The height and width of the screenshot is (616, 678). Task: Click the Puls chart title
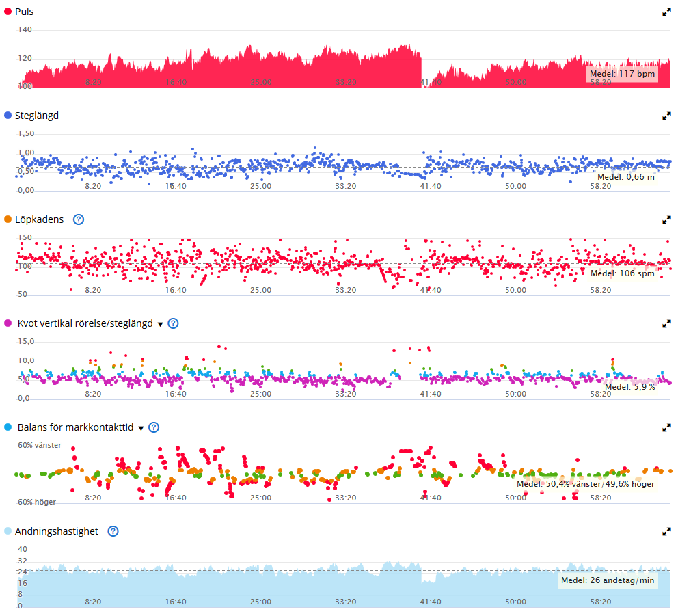point(24,12)
